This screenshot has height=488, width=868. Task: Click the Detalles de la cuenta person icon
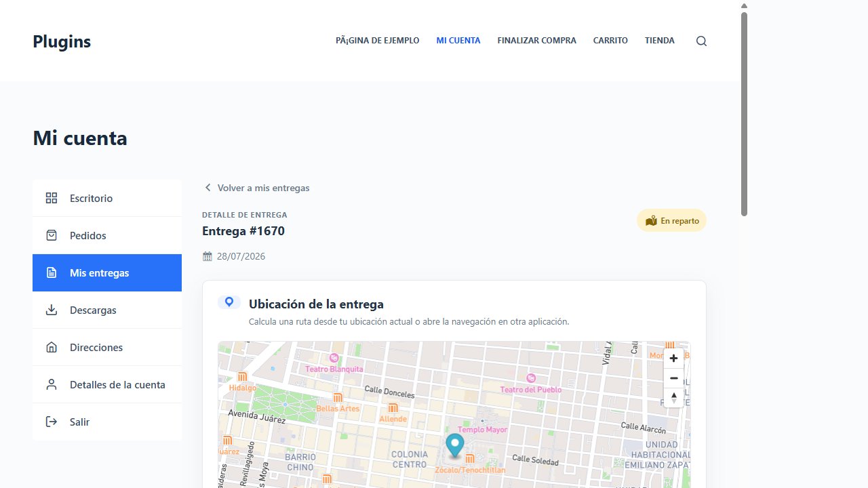(x=52, y=384)
